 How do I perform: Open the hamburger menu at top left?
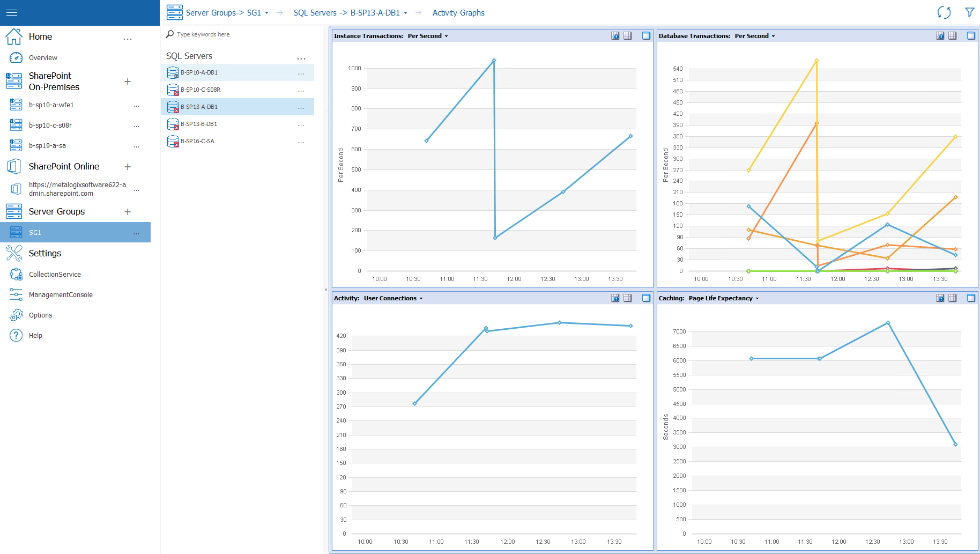11,12
